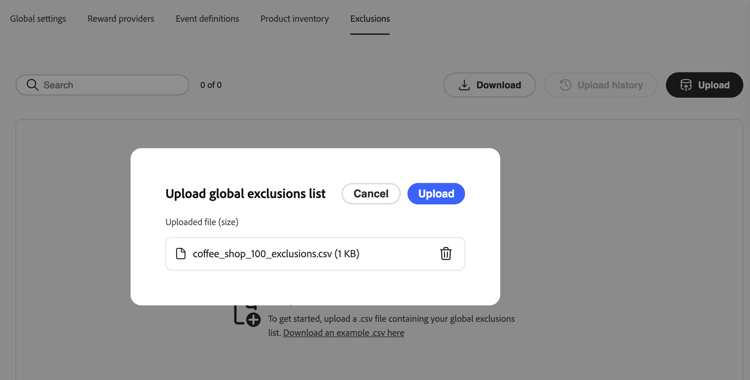This screenshot has height=380, width=750.
Task: Focus the Search input field
Action: [102, 85]
